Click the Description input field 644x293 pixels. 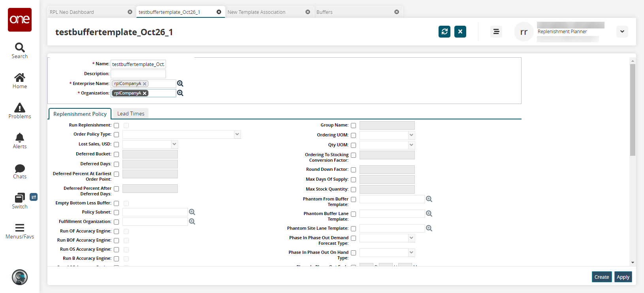138,74
